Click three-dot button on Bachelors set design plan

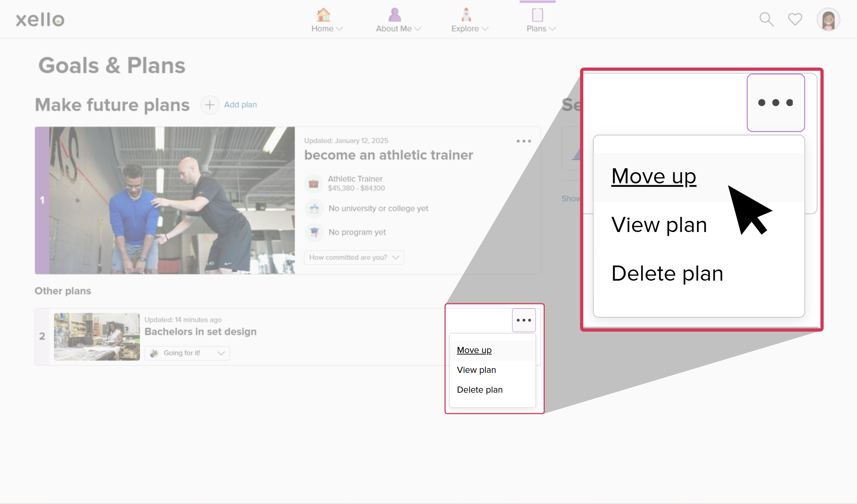(x=524, y=320)
